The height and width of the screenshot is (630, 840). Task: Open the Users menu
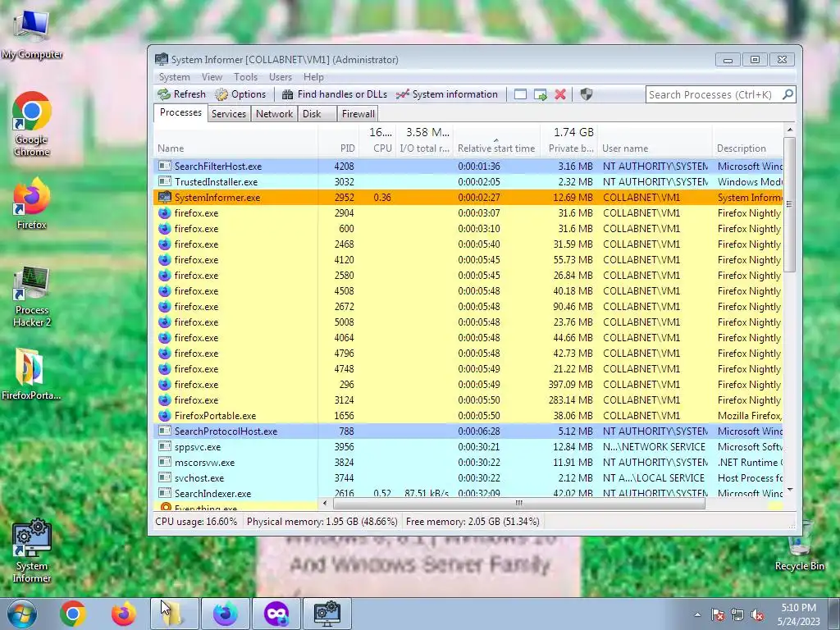281,77
